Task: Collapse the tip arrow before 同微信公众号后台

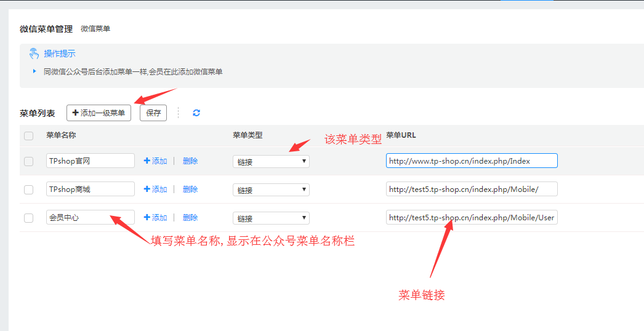Action: (34, 71)
